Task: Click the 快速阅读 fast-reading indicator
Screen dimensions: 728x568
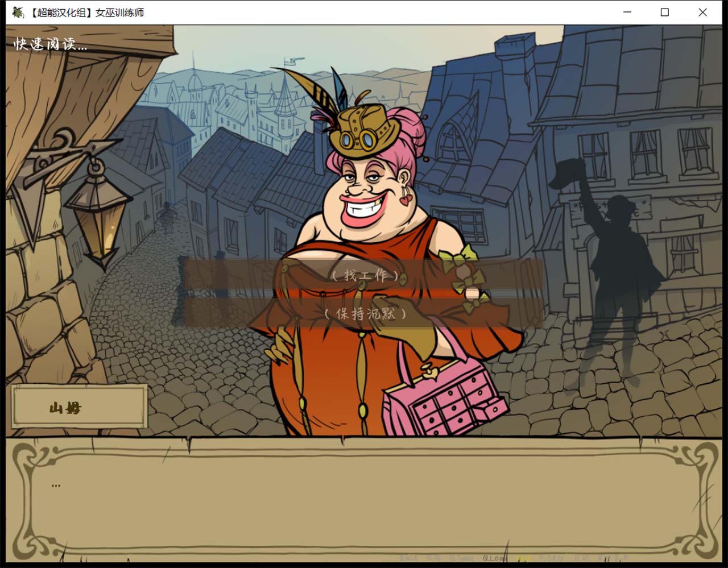Action: (x=50, y=44)
